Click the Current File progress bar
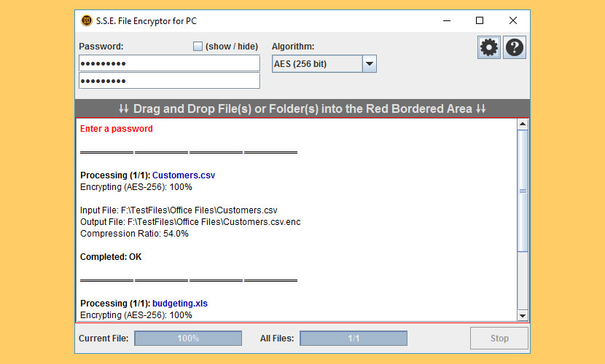Viewport: 605px width, 364px height. pyautogui.click(x=188, y=339)
